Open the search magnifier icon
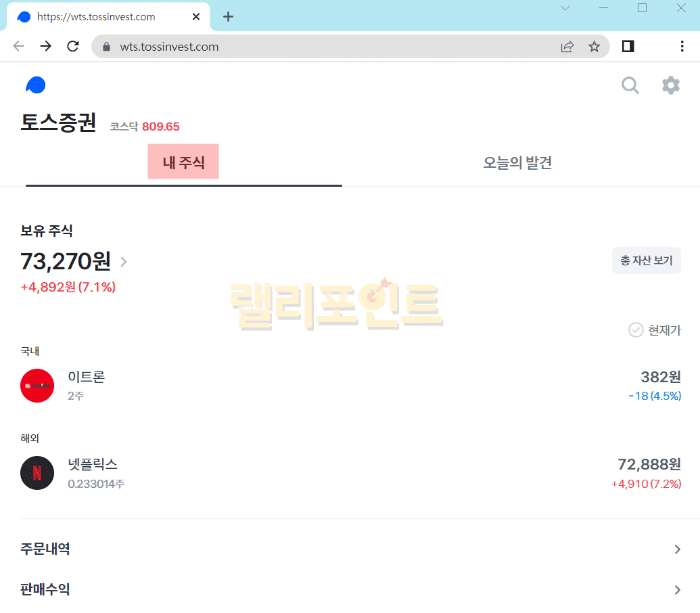Viewport: 700px width, 613px height. (x=630, y=85)
